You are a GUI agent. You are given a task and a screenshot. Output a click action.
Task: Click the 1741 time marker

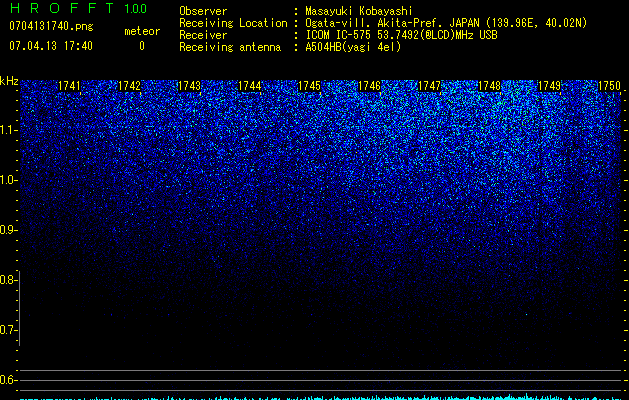pos(69,86)
